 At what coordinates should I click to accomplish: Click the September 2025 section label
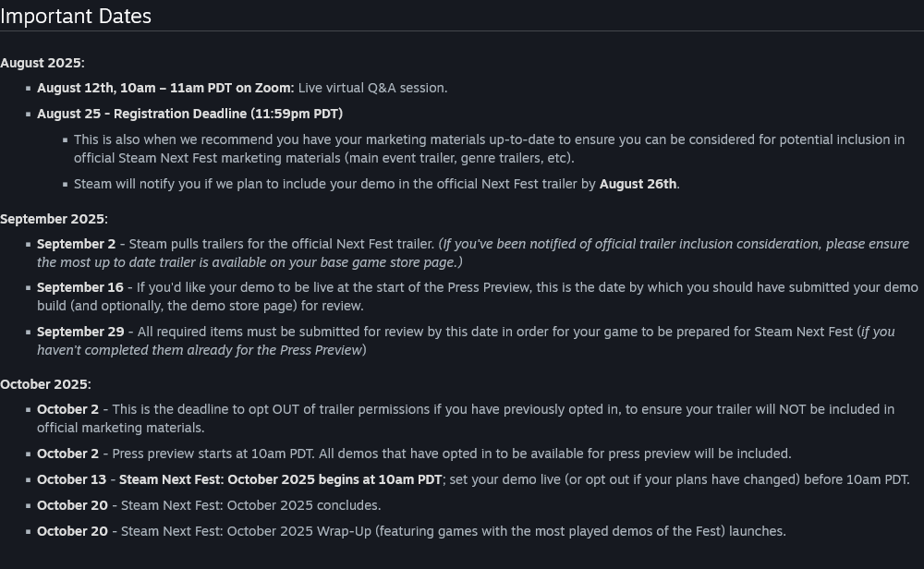tap(54, 219)
